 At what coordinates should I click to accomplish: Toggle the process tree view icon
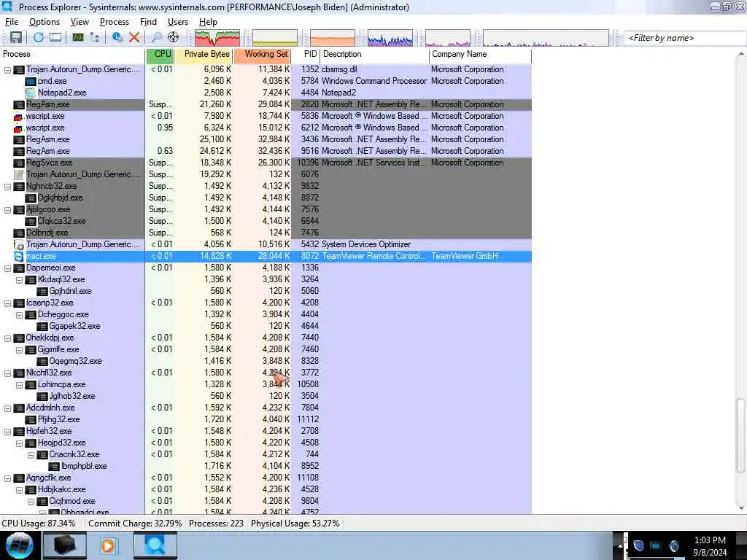click(x=94, y=37)
